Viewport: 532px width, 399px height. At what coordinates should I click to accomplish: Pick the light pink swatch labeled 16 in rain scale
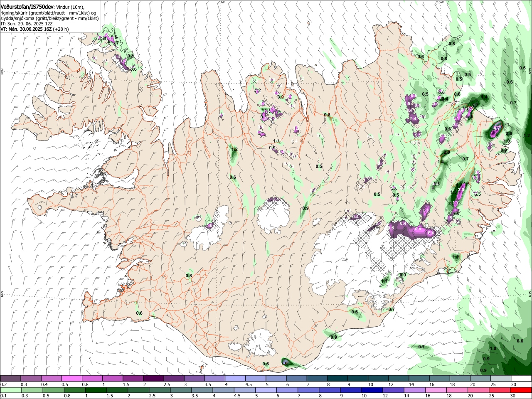[x=436, y=390]
